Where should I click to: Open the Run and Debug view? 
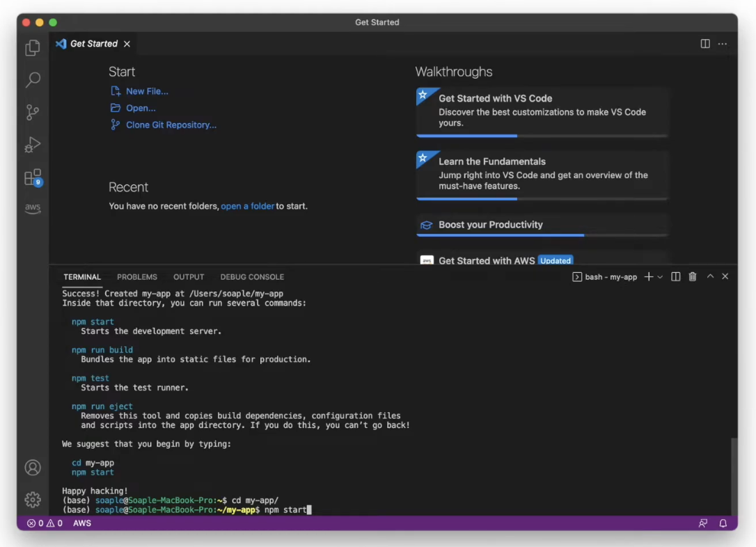coord(33,144)
